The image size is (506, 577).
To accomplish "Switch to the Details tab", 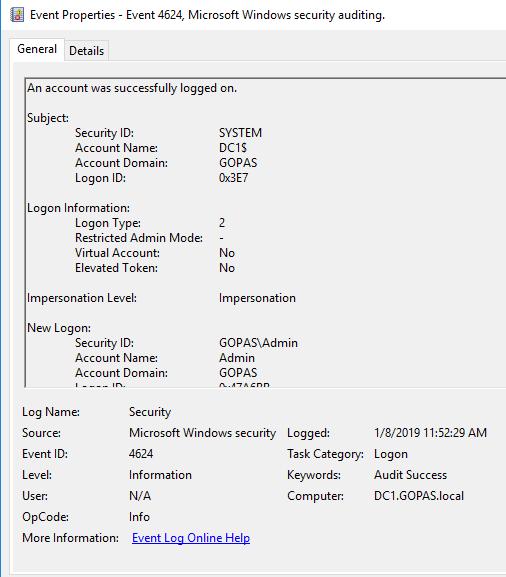I will (86, 50).
